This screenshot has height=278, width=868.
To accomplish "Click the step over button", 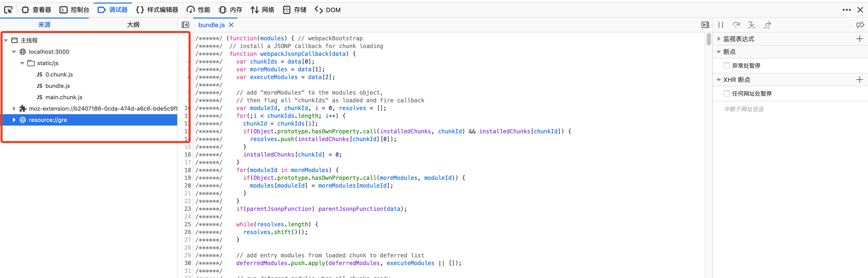I will coord(736,25).
